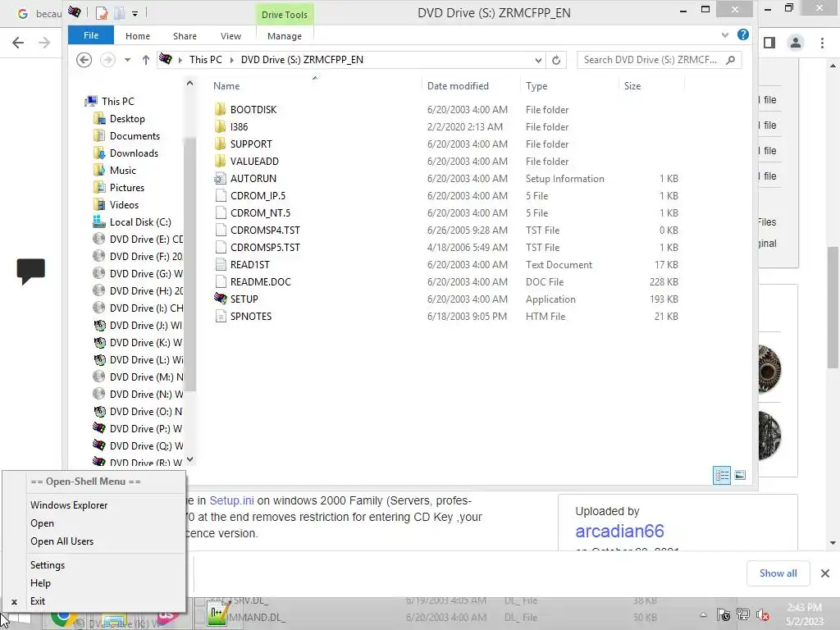Viewport: 840px width, 630px height.
Task: Refresh the DVD Drive (S:) folder view
Action: pyautogui.click(x=556, y=60)
